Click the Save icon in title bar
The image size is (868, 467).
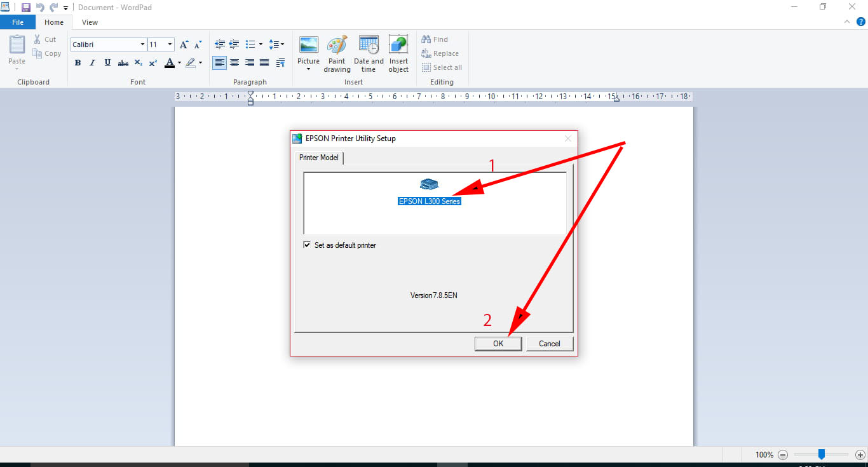coord(26,8)
